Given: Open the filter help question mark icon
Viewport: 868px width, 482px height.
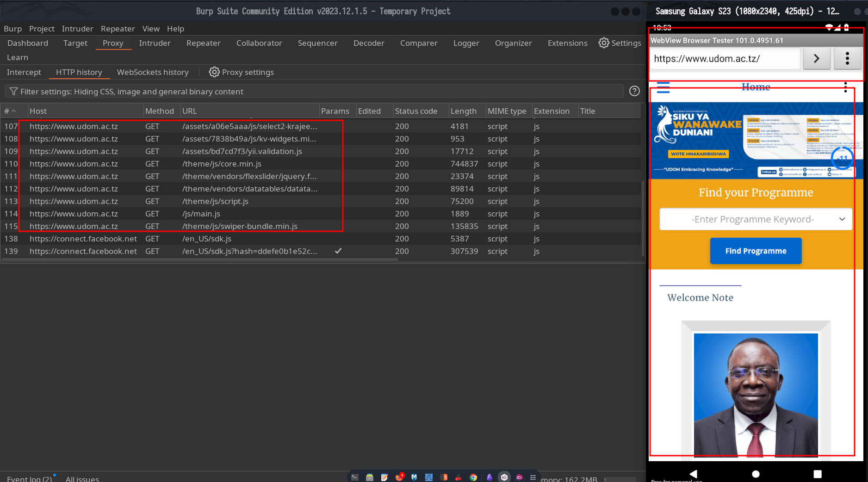Looking at the screenshot, I should point(634,91).
